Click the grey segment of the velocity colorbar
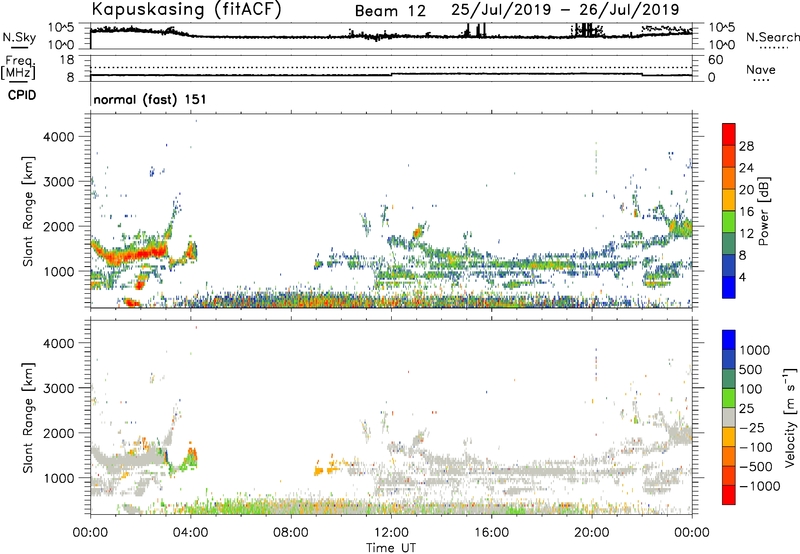 pyautogui.click(x=729, y=418)
